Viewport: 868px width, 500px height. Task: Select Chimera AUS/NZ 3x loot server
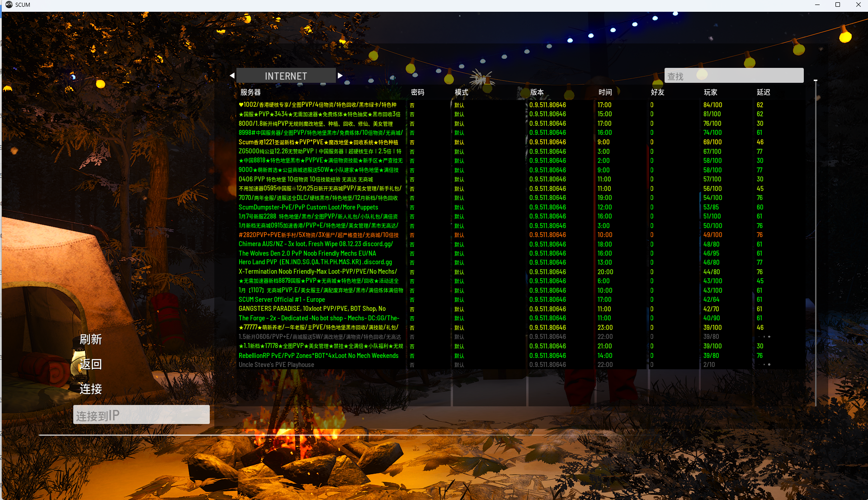tap(520, 244)
